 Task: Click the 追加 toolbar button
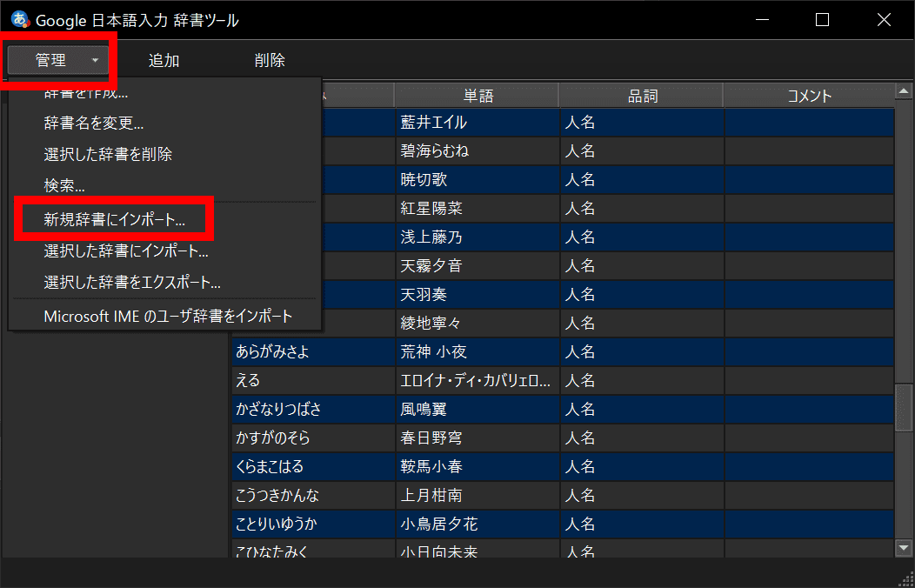pos(164,60)
